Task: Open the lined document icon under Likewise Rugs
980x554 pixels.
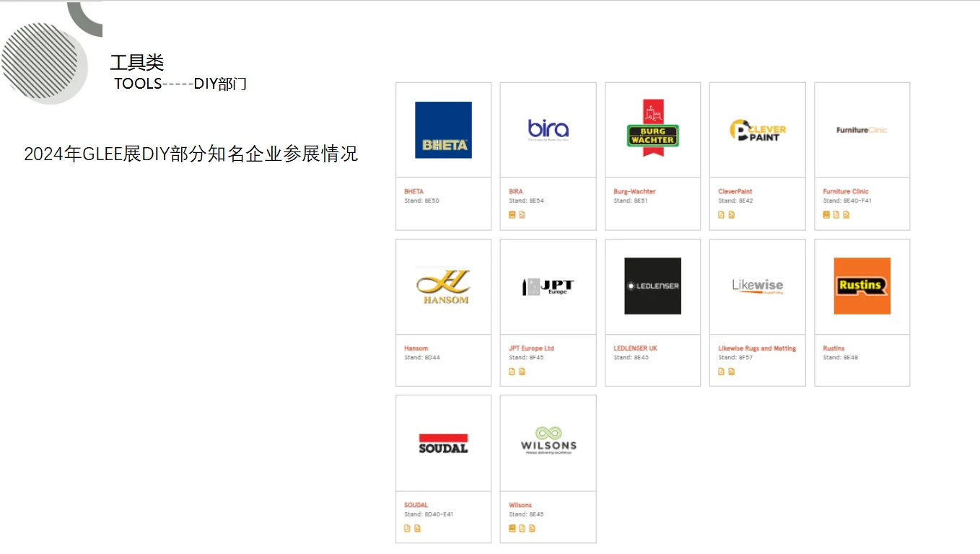Action: 732,371
